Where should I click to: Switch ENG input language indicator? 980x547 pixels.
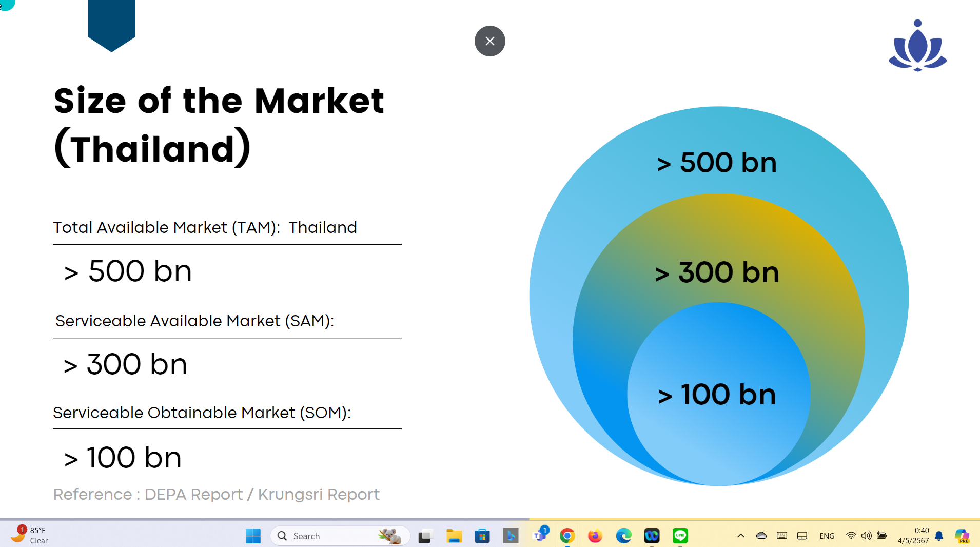pos(827,536)
